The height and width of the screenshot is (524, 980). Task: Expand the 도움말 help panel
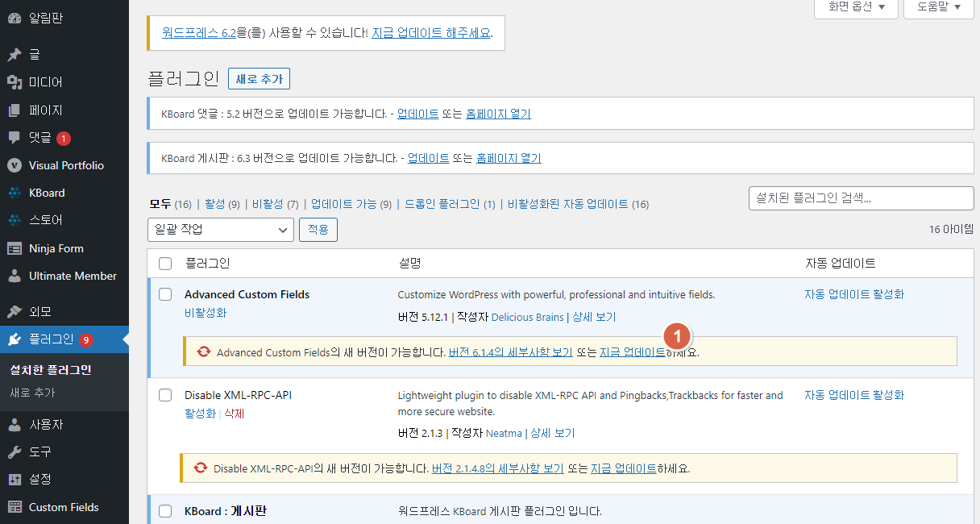938,6
